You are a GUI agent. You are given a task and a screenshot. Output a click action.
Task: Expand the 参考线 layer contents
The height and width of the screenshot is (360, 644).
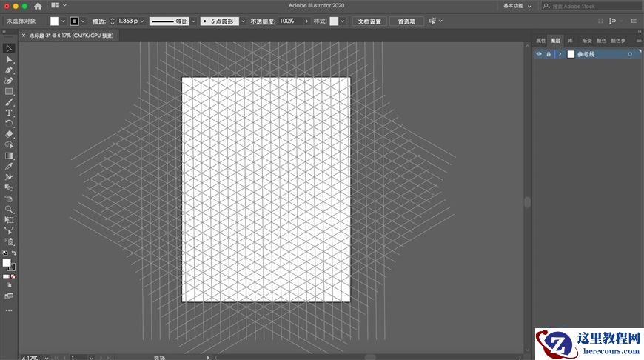click(560, 54)
